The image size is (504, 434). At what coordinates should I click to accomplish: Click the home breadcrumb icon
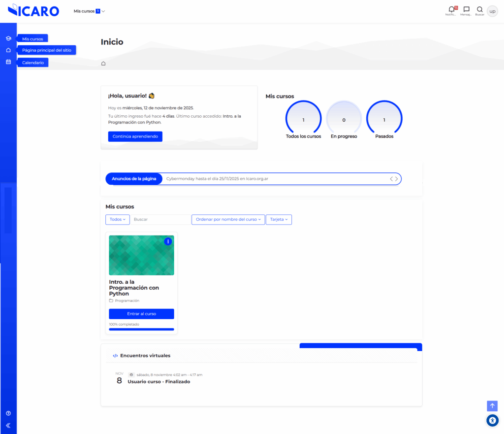point(103,64)
